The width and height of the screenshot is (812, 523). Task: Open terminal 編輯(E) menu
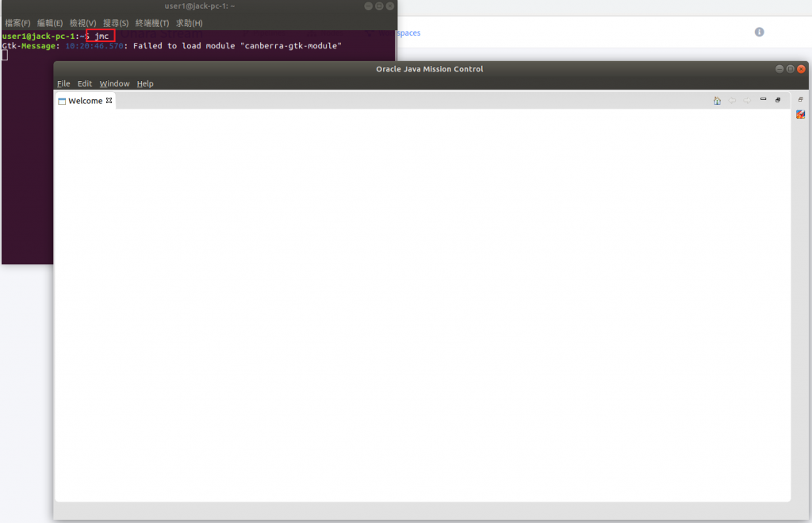click(50, 23)
